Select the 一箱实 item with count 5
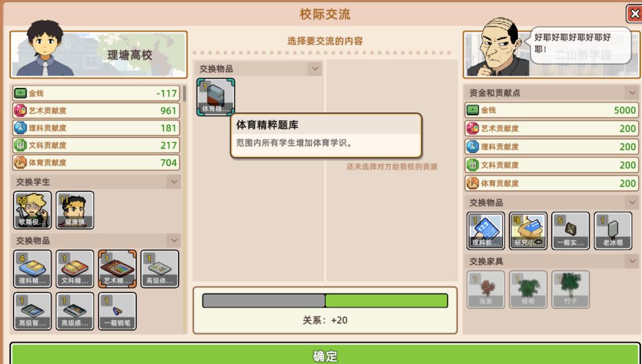The image size is (642, 364). point(571,231)
